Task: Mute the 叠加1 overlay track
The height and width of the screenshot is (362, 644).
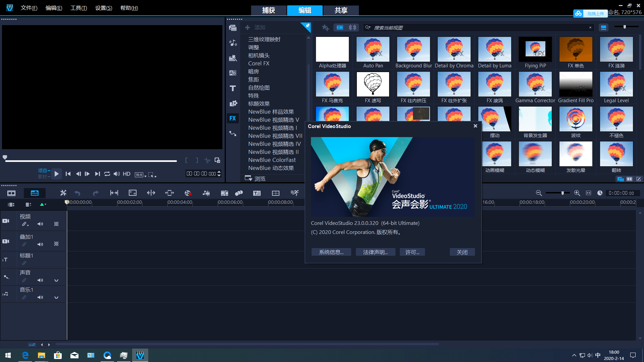Action: (x=40, y=245)
